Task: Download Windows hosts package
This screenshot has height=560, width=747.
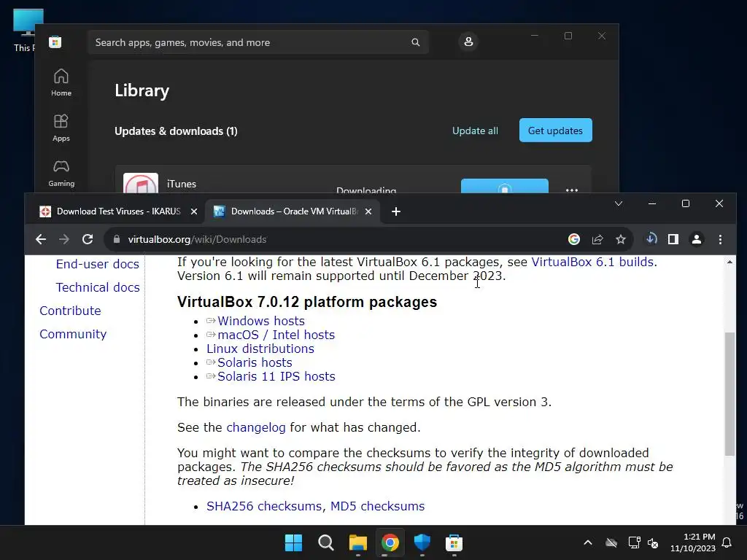Action: 260,321
